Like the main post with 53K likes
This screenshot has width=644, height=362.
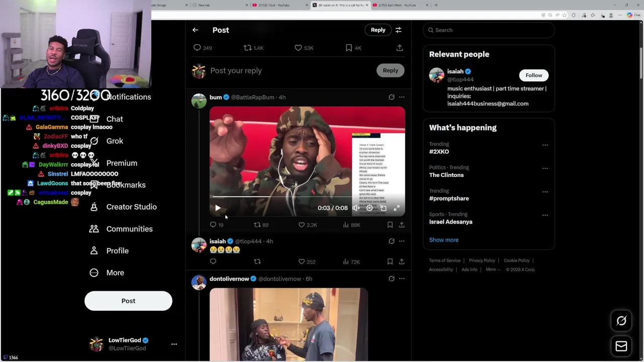(x=304, y=48)
